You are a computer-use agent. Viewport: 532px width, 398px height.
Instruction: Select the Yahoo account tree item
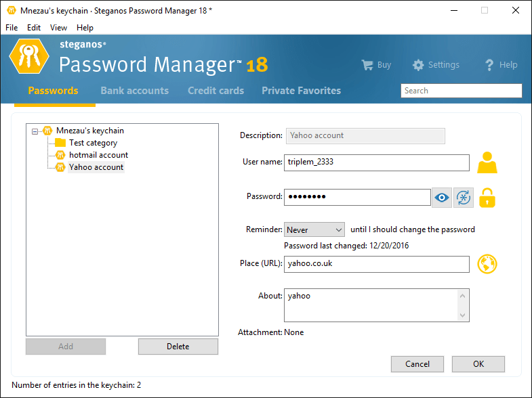96,167
